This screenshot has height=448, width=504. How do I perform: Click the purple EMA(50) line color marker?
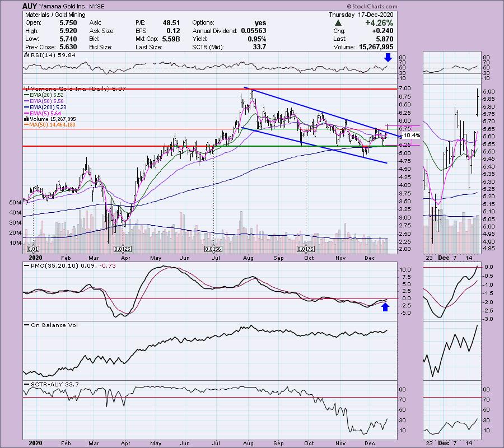pyautogui.click(x=27, y=101)
